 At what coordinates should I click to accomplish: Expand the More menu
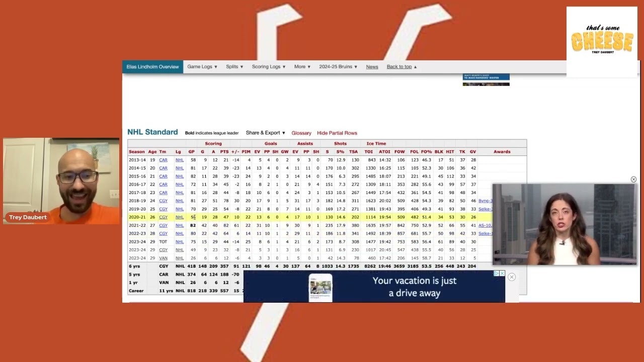(x=302, y=67)
